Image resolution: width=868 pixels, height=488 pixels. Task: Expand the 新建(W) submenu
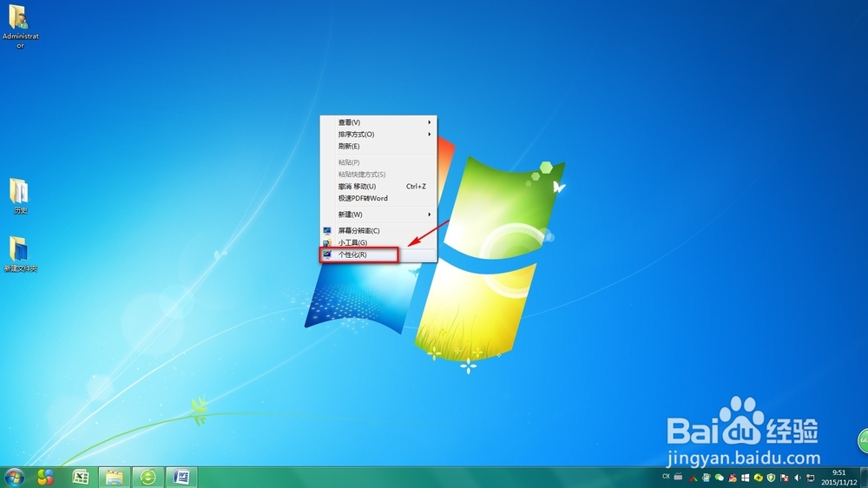coord(378,214)
